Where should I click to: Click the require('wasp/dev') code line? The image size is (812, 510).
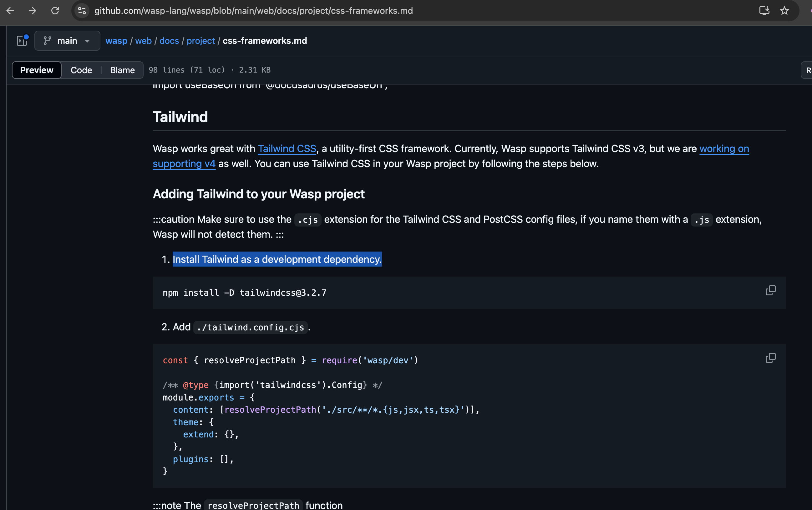click(x=290, y=360)
